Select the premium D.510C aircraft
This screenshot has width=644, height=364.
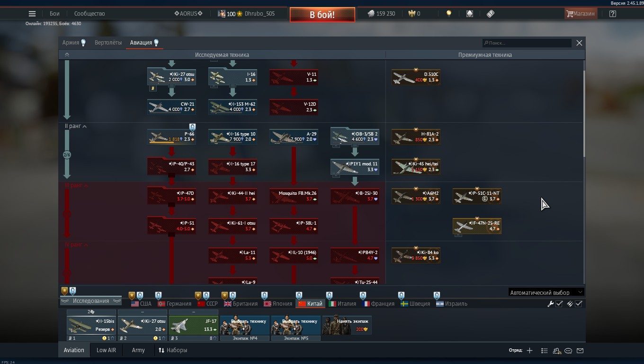pos(416,77)
